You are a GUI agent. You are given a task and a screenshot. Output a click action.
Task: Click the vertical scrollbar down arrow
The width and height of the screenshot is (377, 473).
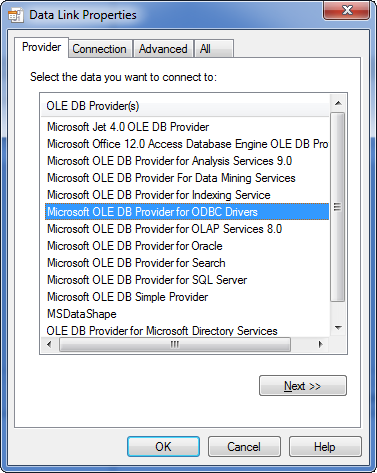coord(338,328)
